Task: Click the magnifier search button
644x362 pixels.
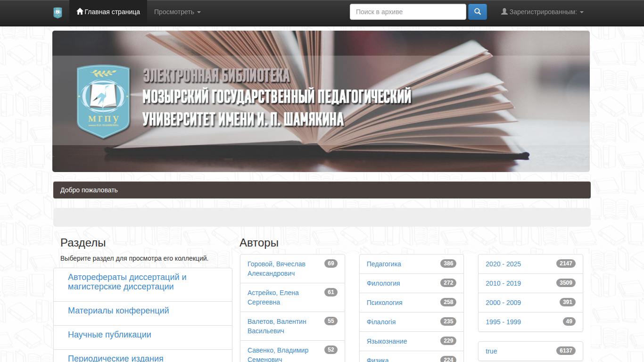Action: 477,12
